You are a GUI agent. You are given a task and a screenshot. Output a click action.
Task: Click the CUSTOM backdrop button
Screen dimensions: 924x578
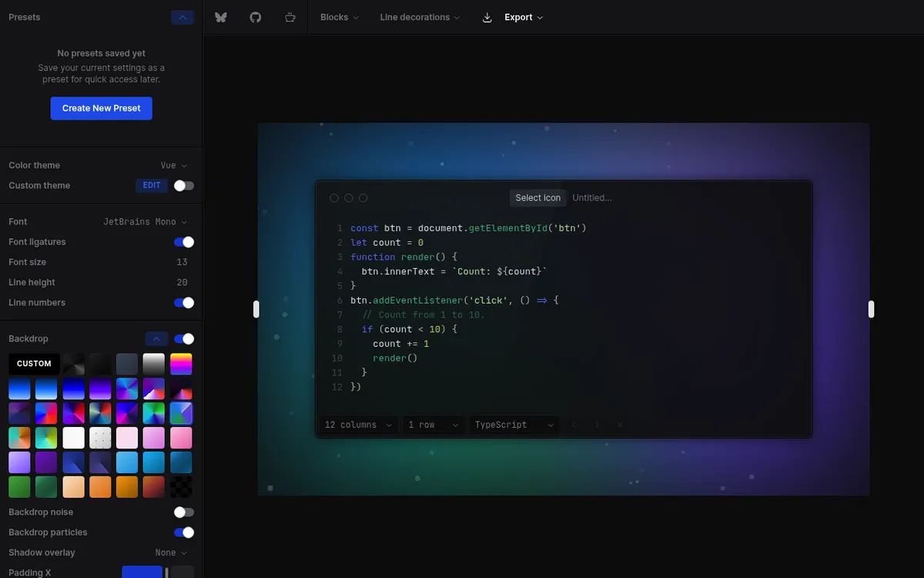34,364
